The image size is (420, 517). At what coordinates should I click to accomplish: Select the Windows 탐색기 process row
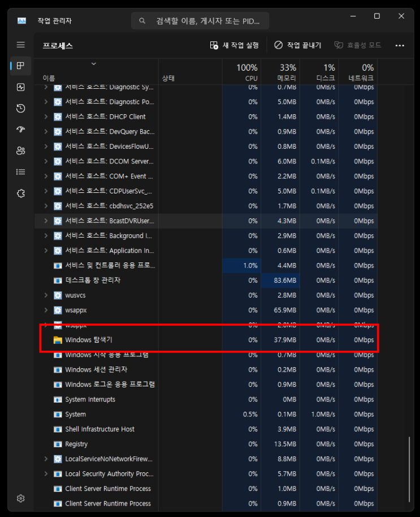pyautogui.click(x=206, y=340)
